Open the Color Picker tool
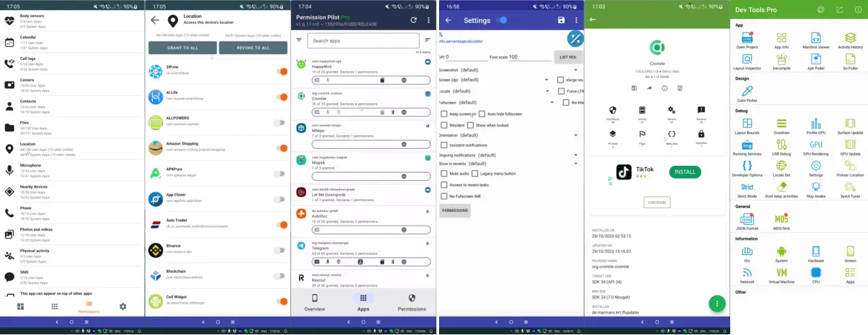The height and width of the screenshot is (335, 868). tap(747, 92)
